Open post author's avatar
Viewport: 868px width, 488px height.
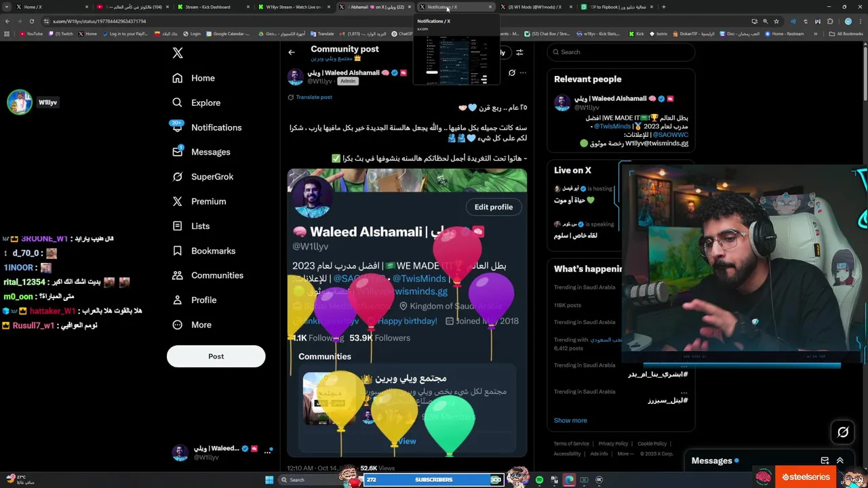(x=296, y=77)
